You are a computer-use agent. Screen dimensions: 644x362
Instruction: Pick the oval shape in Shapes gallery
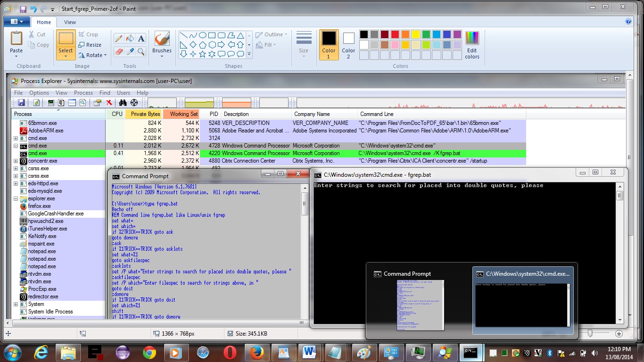[x=203, y=35]
